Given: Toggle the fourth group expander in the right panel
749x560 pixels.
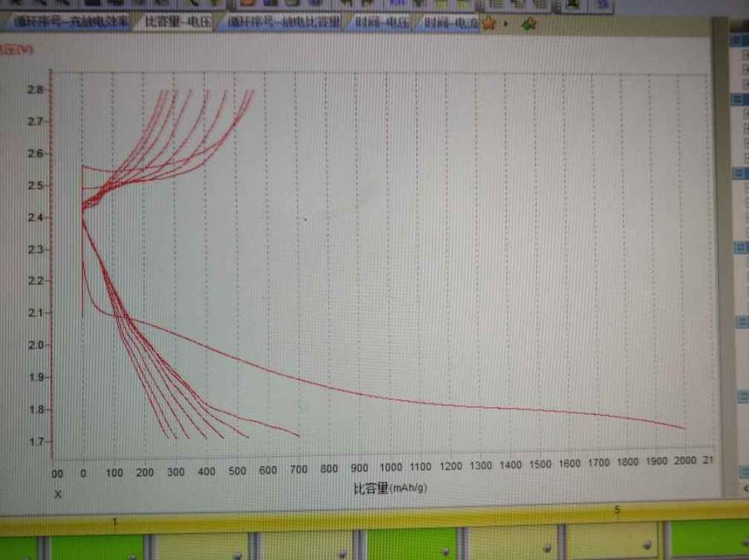Looking at the screenshot, I should [x=738, y=247].
